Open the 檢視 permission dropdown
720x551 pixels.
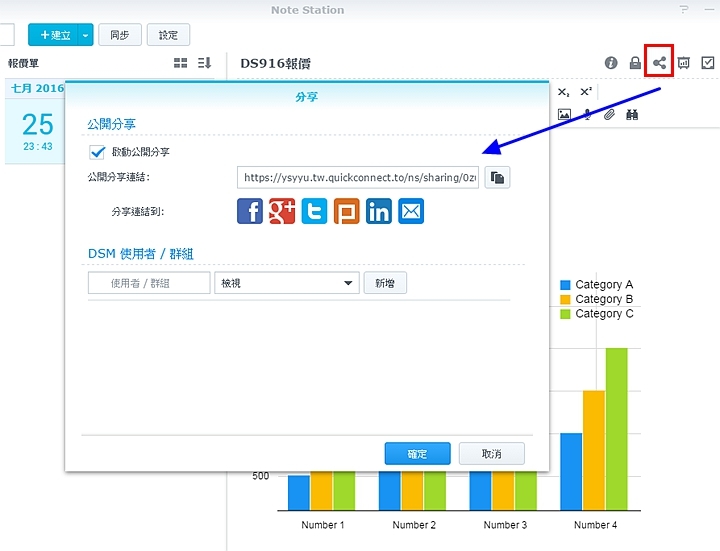point(286,283)
